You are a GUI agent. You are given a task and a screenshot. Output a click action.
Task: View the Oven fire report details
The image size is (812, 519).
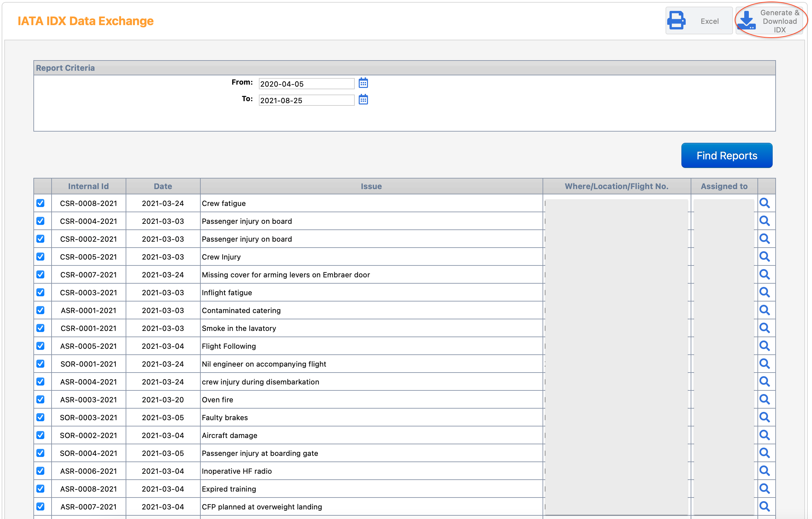764,400
